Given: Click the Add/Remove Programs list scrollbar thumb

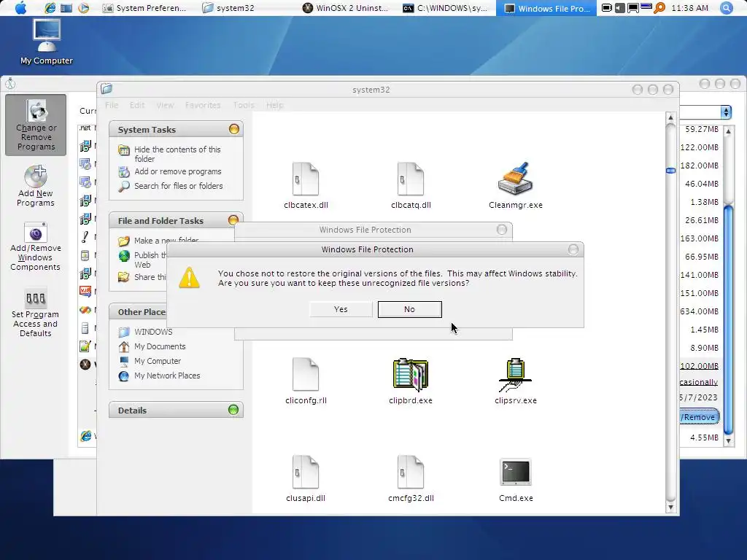Looking at the screenshot, I should [x=728, y=318].
